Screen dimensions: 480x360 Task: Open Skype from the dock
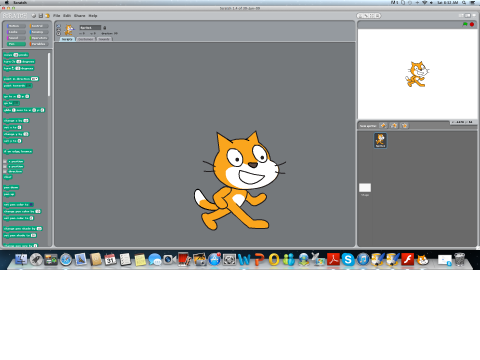point(348,259)
